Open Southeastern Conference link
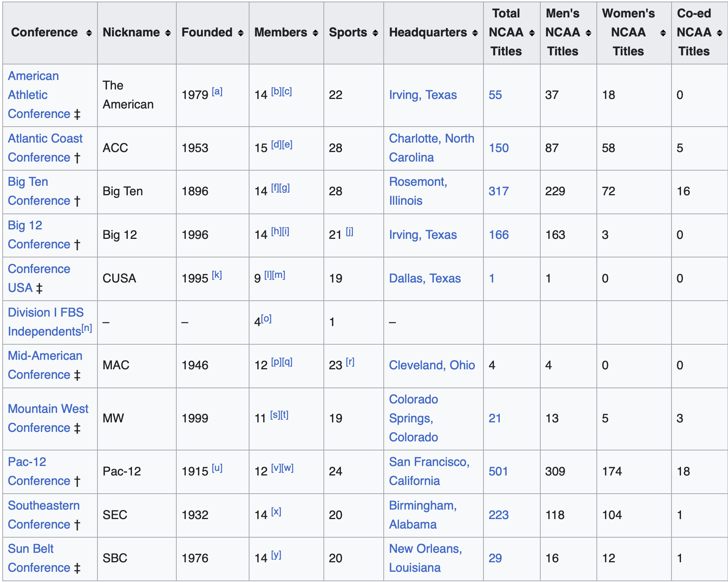Viewport: 728px width, 582px height. pos(44,515)
